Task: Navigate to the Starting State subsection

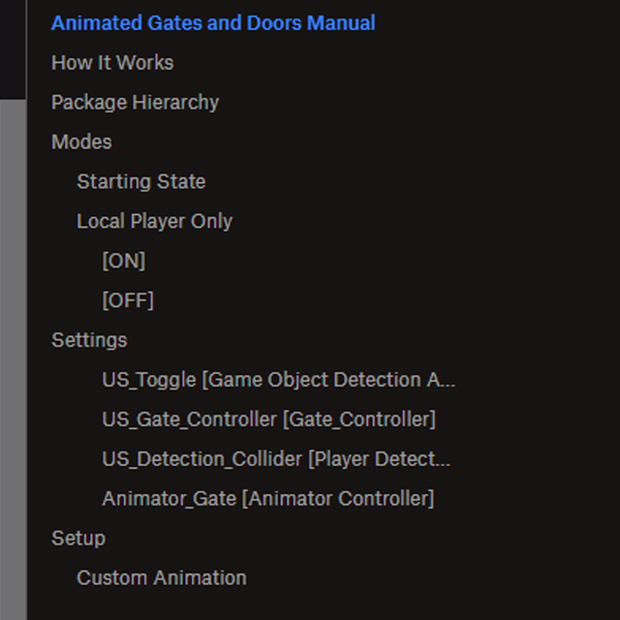Action: [x=141, y=182]
